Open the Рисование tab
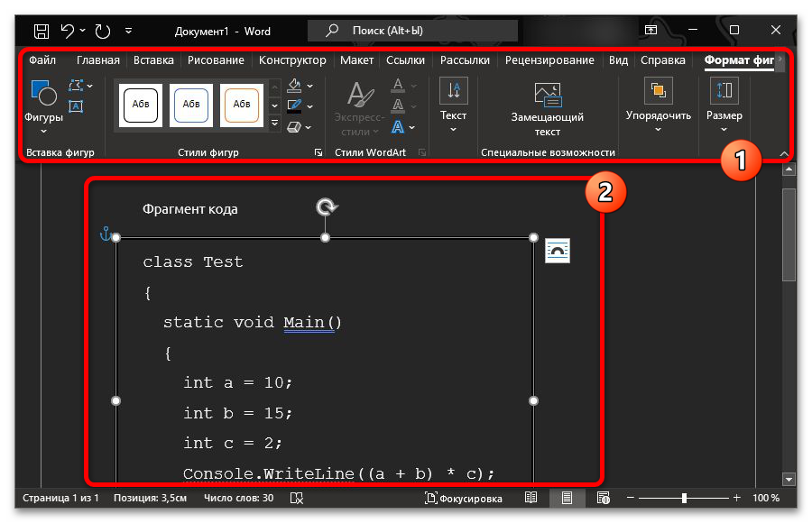 pyautogui.click(x=216, y=60)
